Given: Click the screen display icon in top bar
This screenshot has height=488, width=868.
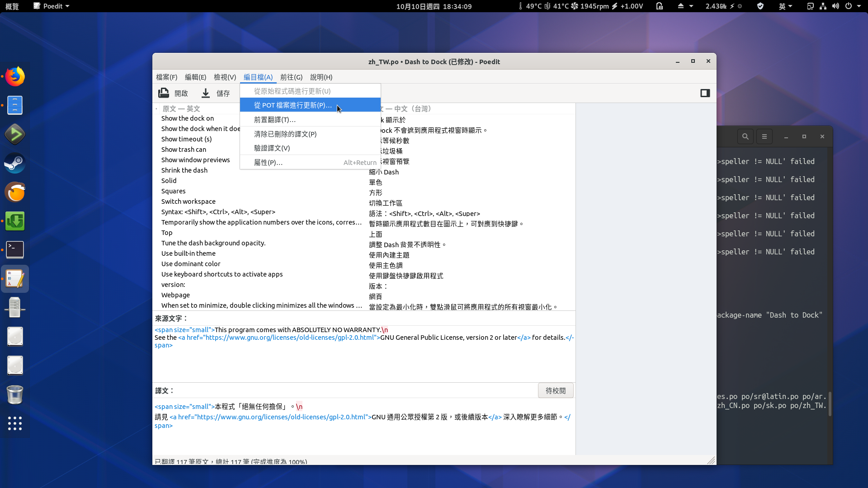Looking at the screenshot, I should pyautogui.click(x=810, y=6).
